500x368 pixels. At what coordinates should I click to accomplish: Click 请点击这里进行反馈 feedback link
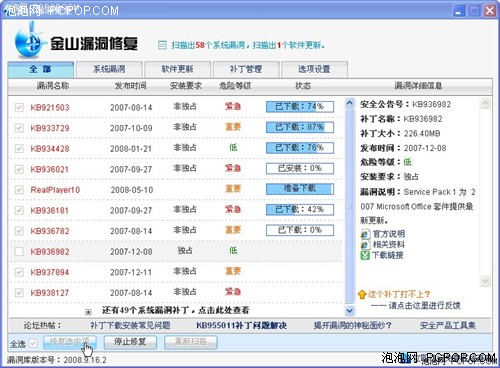pos(424,305)
